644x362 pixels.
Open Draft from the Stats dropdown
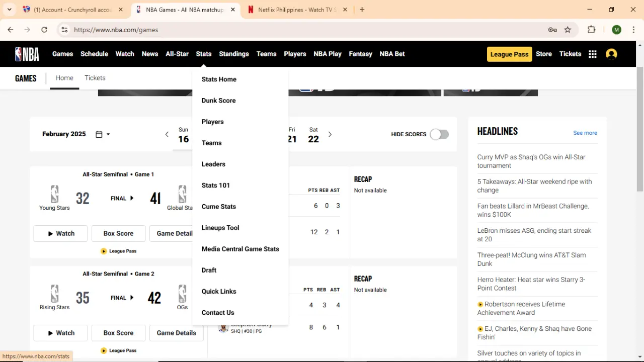coord(209,270)
